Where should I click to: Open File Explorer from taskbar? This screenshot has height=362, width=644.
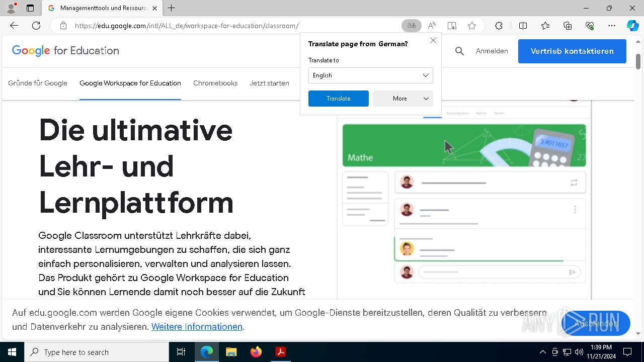coord(231,352)
